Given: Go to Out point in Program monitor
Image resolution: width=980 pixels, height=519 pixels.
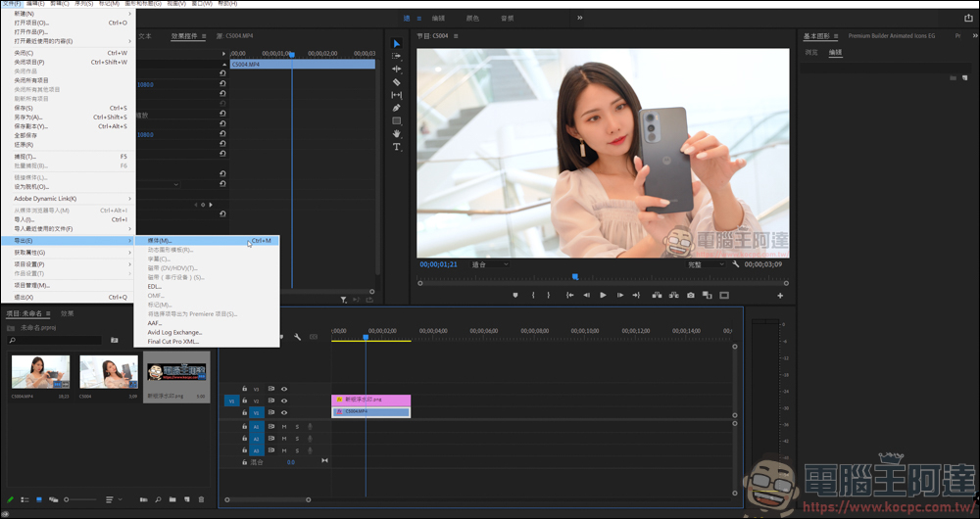Looking at the screenshot, I should point(636,296).
